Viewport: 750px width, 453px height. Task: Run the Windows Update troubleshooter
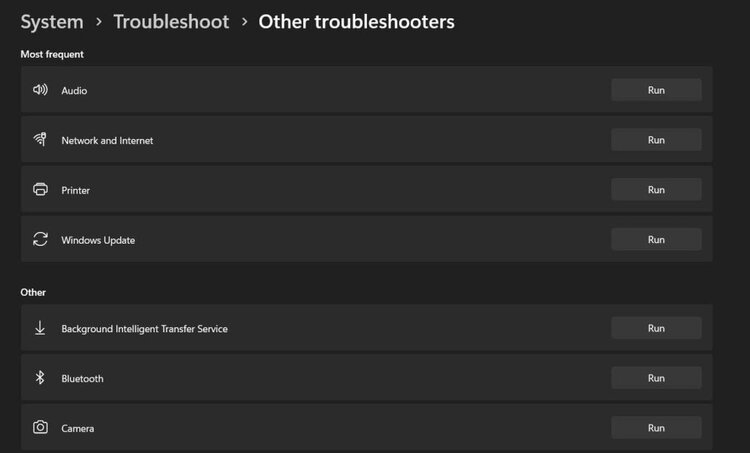pyautogui.click(x=656, y=240)
